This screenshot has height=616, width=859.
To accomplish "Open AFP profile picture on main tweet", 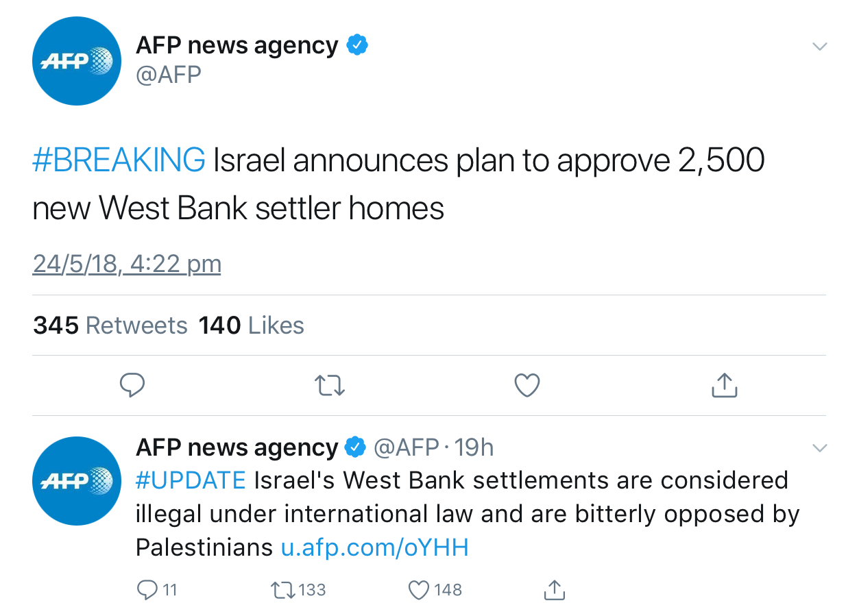I will tap(77, 61).
